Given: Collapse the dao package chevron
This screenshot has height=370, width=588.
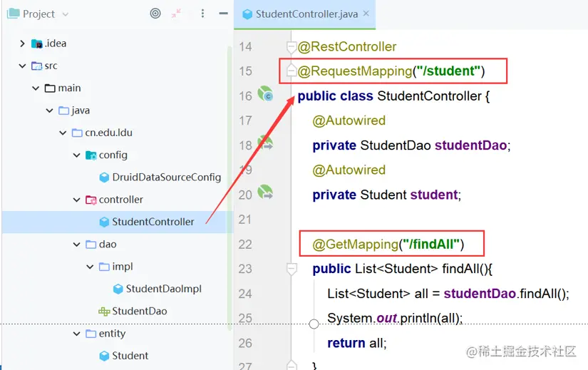Looking at the screenshot, I should [x=76, y=245].
